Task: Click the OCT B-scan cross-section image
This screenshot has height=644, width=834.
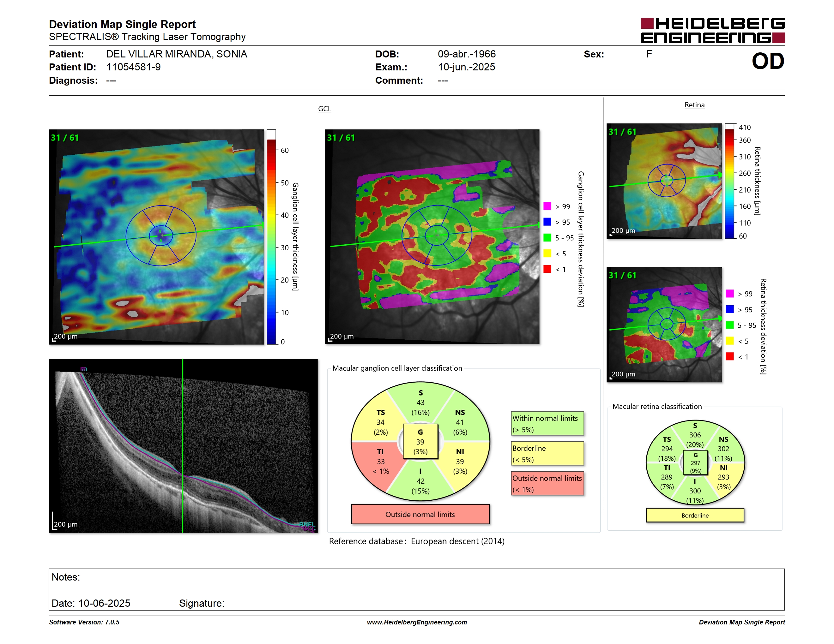Action: pos(183,446)
